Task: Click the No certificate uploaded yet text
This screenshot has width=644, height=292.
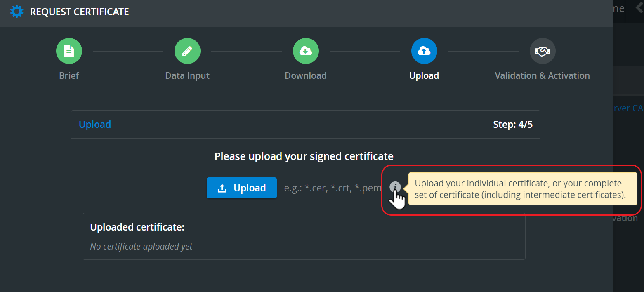Action: [x=141, y=247]
